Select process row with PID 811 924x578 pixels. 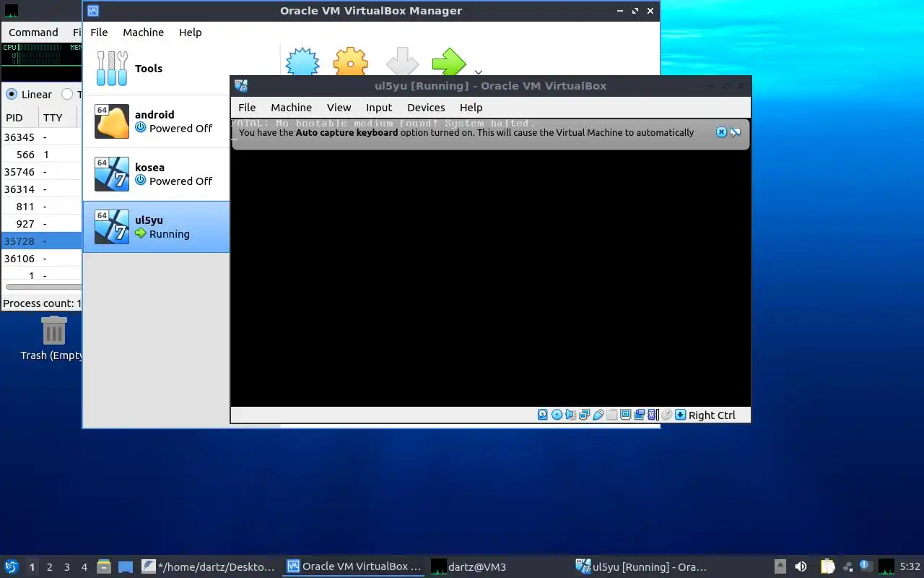42,207
